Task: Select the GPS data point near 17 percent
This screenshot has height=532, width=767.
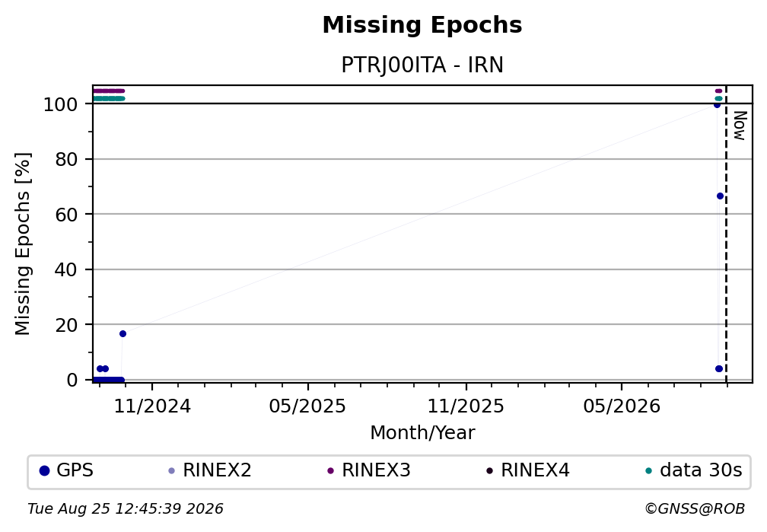Action: click(123, 334)
